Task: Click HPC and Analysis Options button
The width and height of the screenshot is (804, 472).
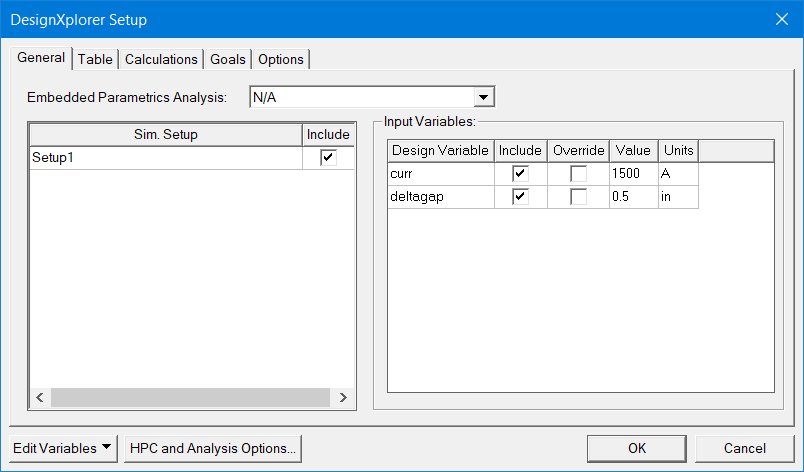Action: click(213, 448)
